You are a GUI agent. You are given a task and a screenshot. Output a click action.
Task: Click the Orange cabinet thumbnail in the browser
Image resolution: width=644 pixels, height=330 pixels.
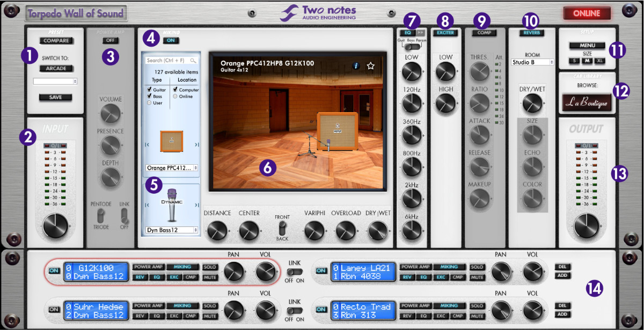172,141
